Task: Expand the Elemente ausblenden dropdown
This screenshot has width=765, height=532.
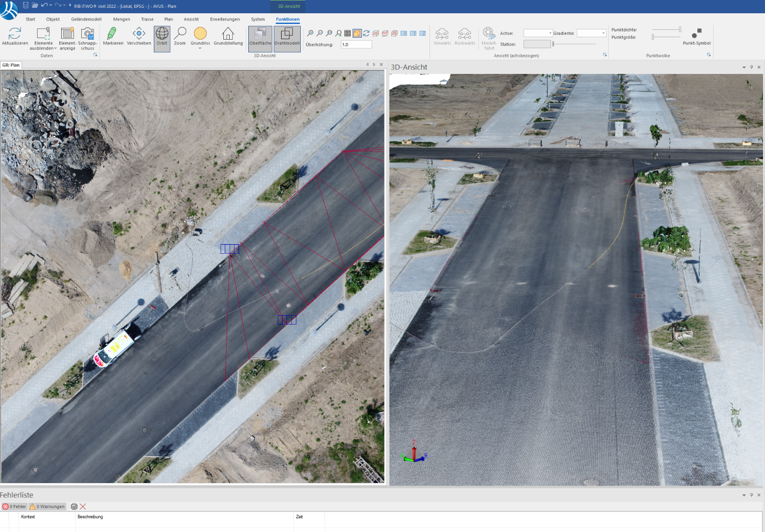Action: click(43, 48)
